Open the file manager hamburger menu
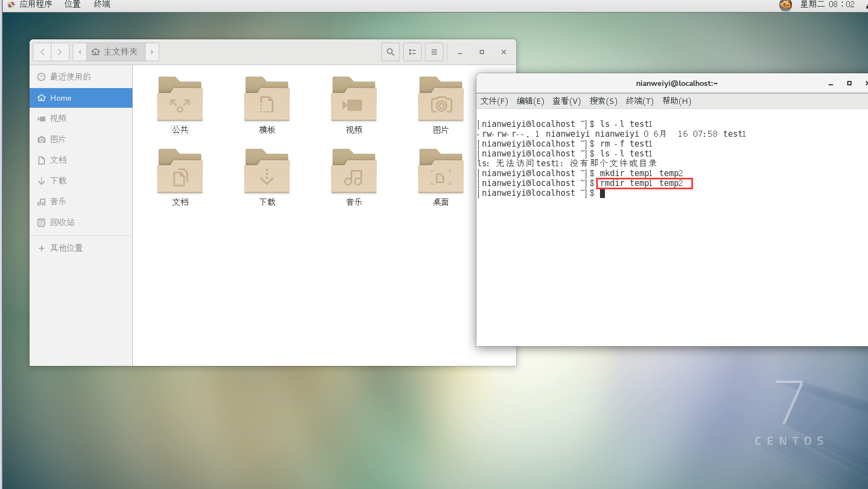This screenshot has height=489, width=868. 434,52
